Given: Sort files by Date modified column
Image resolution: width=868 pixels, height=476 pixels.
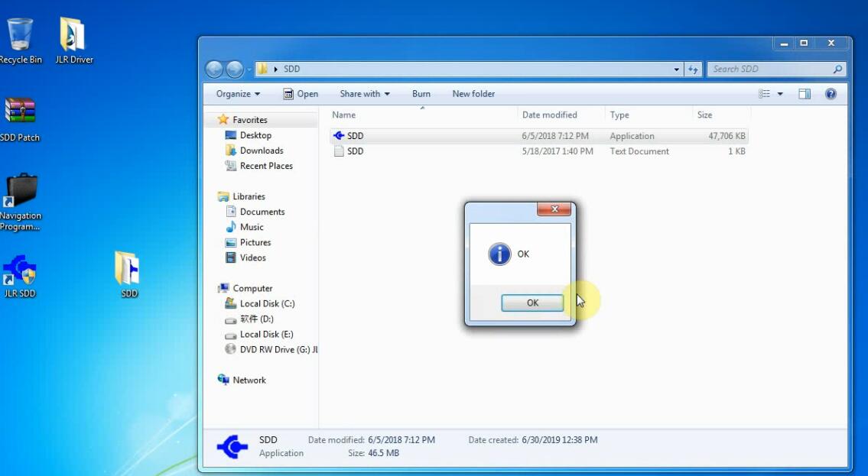Looking at the screenshot, I should 561,115.
